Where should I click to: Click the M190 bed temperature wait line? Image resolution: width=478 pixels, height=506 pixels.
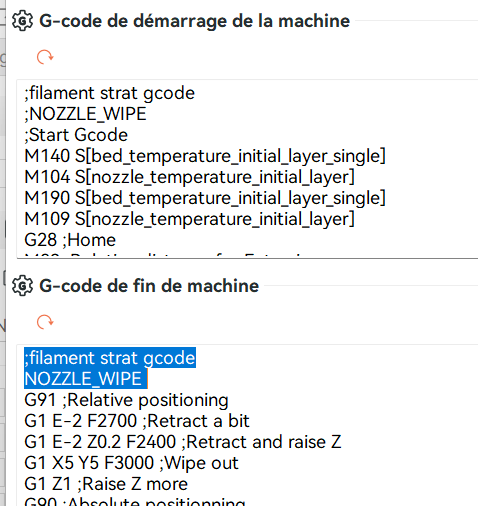click(x=205, y=198)
